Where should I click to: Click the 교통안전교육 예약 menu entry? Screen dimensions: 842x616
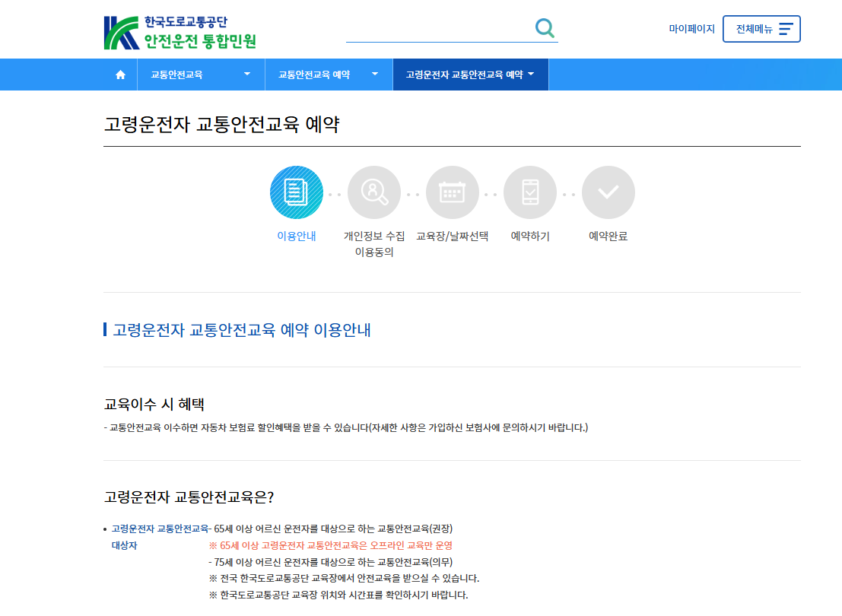[315, 74]
